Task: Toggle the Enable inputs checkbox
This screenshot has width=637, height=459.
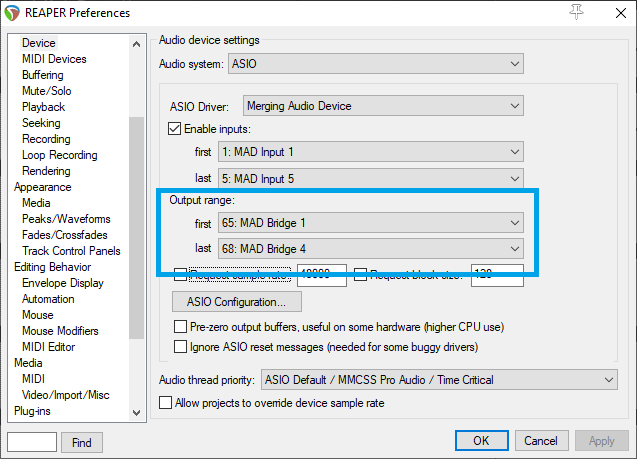Action: (174, 129)
